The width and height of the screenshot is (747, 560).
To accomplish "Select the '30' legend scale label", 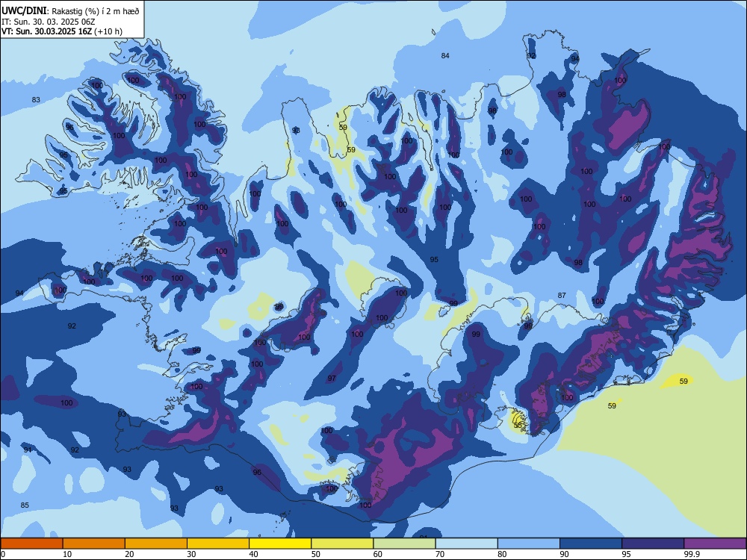I will (191, 554).
